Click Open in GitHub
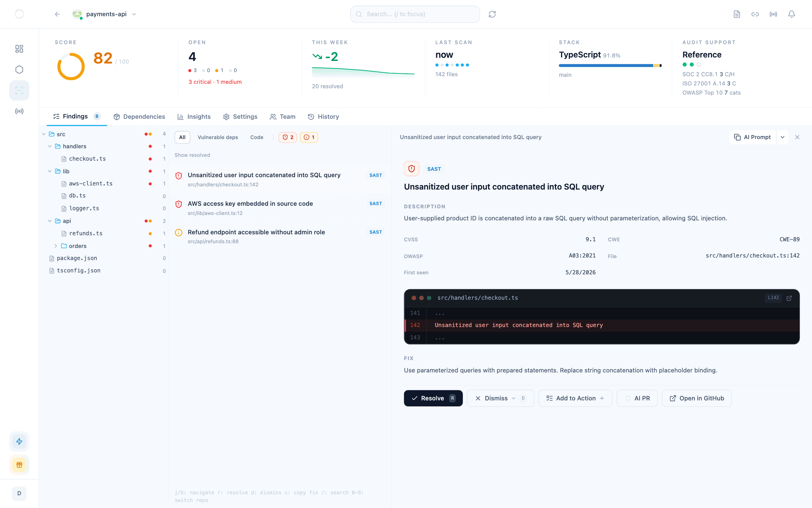This screenshot has width=812, height=508. 696,398
